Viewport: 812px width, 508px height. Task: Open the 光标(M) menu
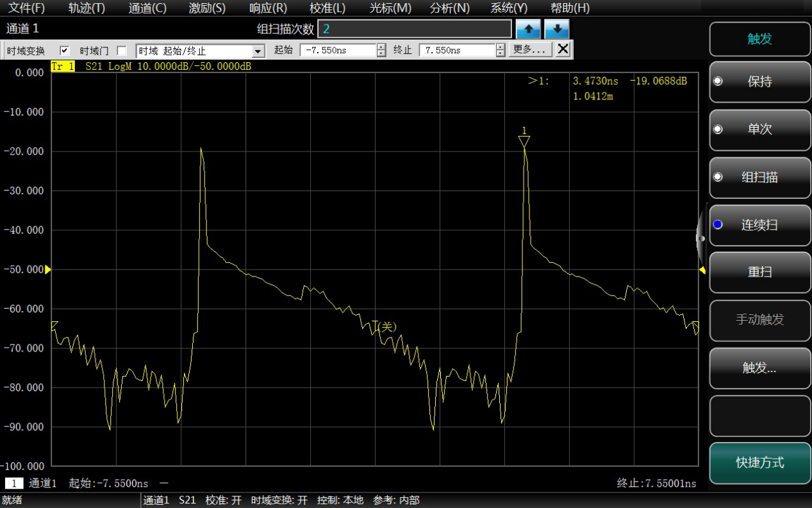(x=390, y=8)
